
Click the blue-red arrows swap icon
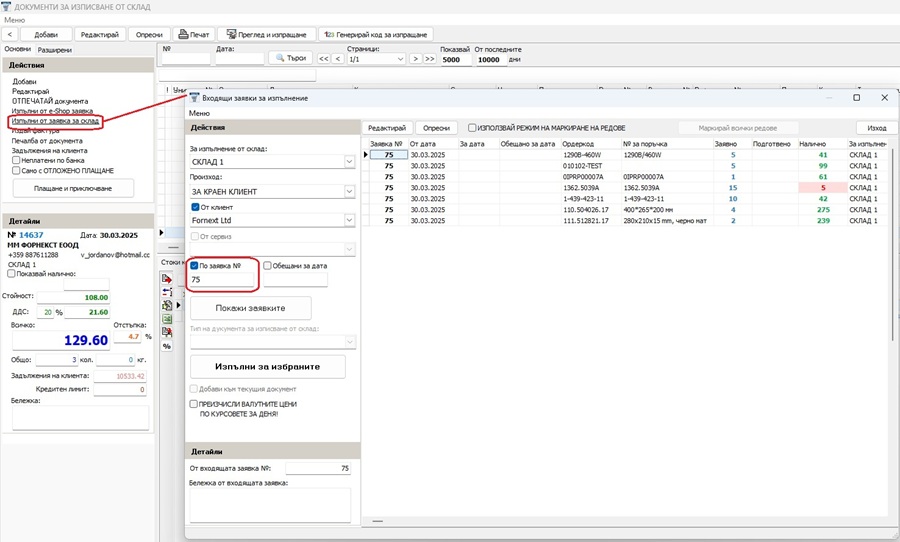(167, 292)
